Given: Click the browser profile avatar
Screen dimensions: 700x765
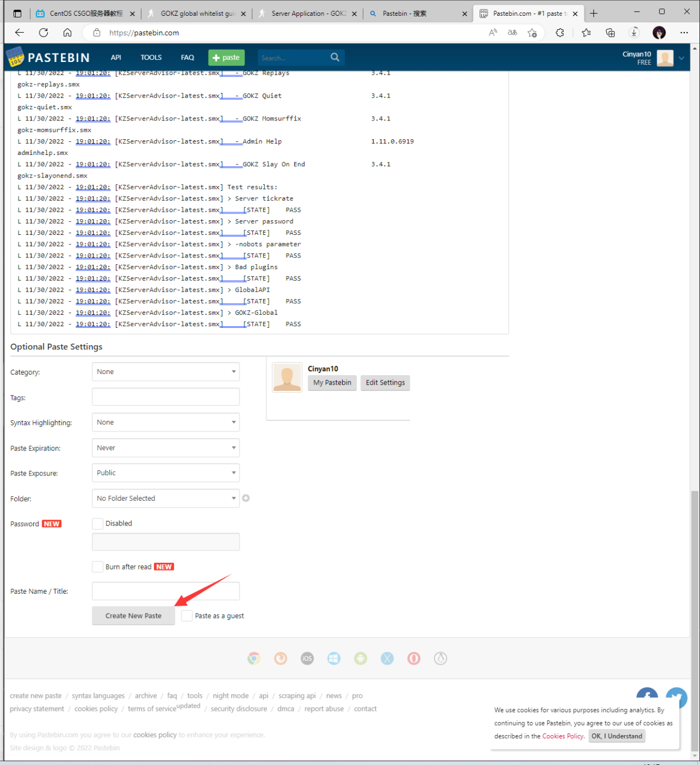Looking at the screenshot, I should click(659, 33).
